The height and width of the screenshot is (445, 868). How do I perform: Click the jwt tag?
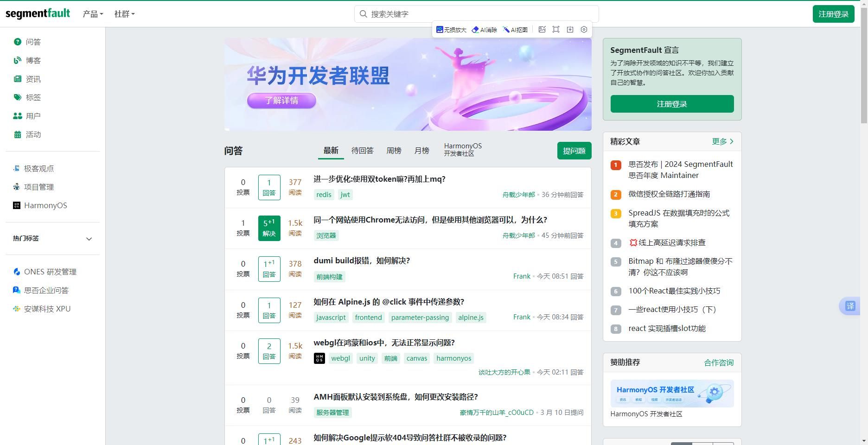coord(345,195)
